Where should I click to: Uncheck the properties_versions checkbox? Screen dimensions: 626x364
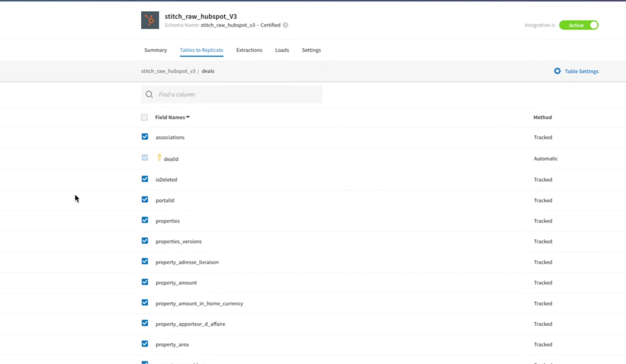point(145,241)
